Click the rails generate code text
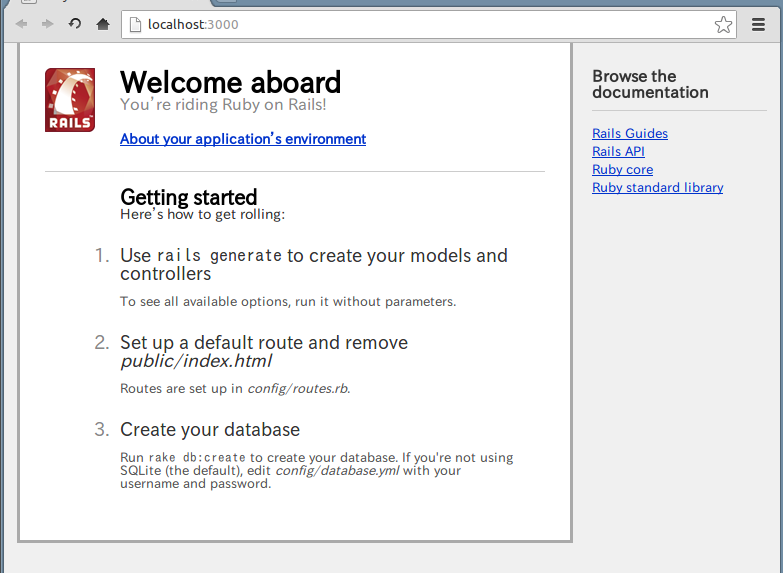 (x=219, y=256)
